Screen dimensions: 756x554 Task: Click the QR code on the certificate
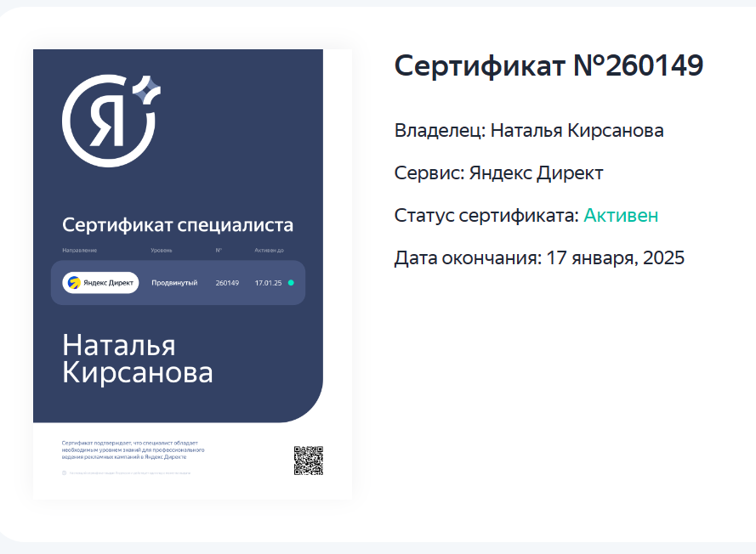[x=308, y=461]
